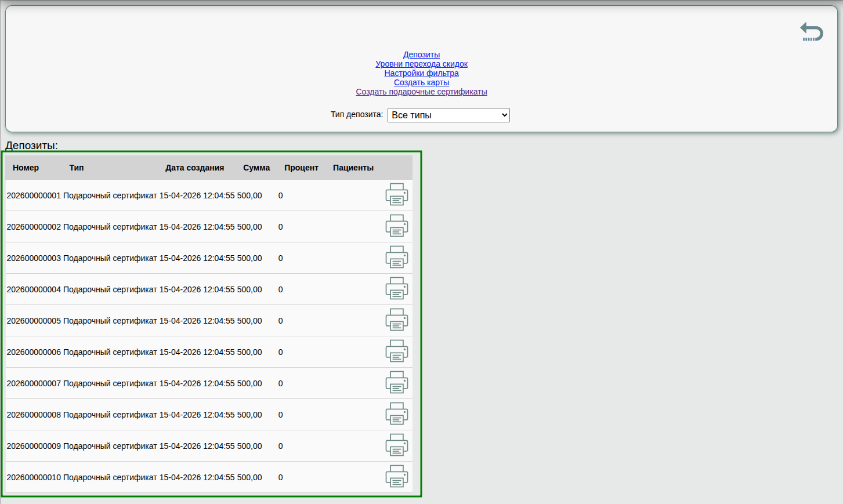
Task: Open the deposit type dropdown
Action: (448, 115)
